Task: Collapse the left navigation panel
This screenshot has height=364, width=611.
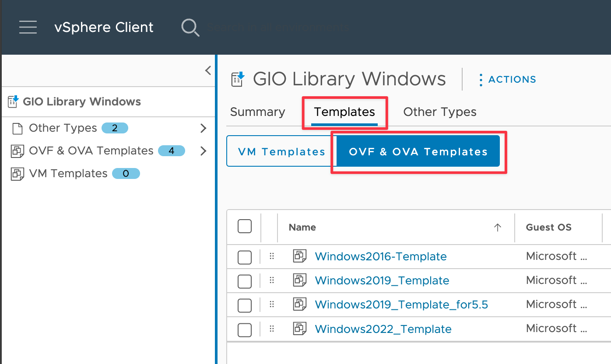Action: [x=208, y=70]
